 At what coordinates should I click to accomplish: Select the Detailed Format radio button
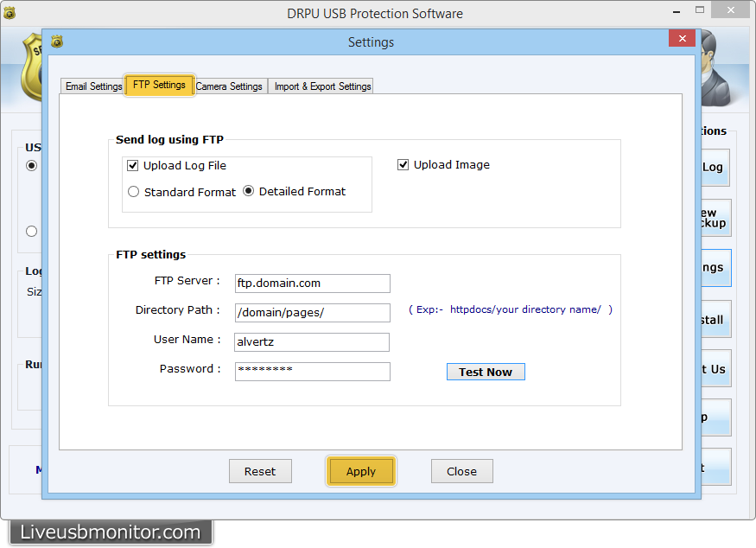248,191
